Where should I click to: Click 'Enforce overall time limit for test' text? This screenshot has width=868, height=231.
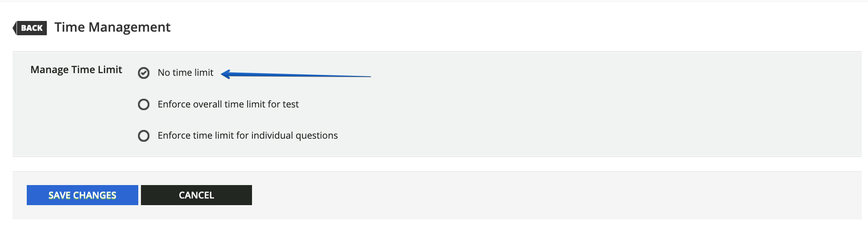(x=228, y=104)
